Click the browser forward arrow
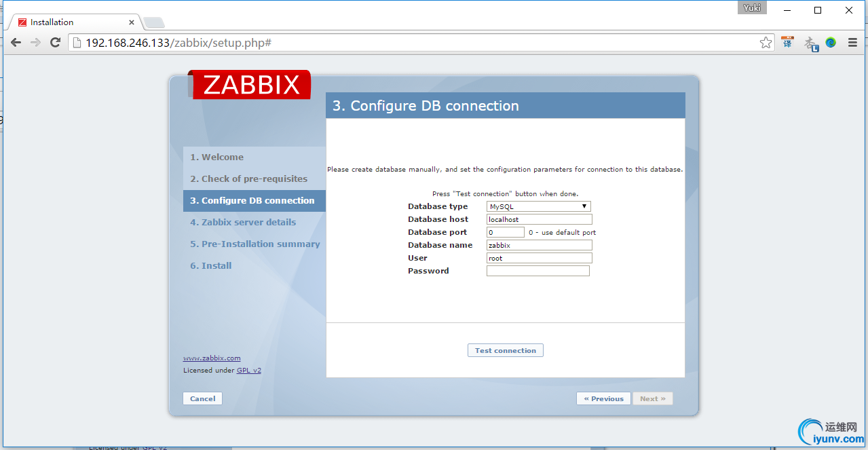 tap(35, 42)
